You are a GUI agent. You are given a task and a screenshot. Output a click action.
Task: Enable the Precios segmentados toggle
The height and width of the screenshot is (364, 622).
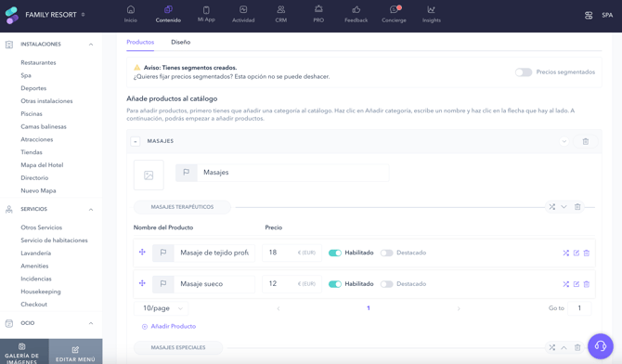coord(524,72)
